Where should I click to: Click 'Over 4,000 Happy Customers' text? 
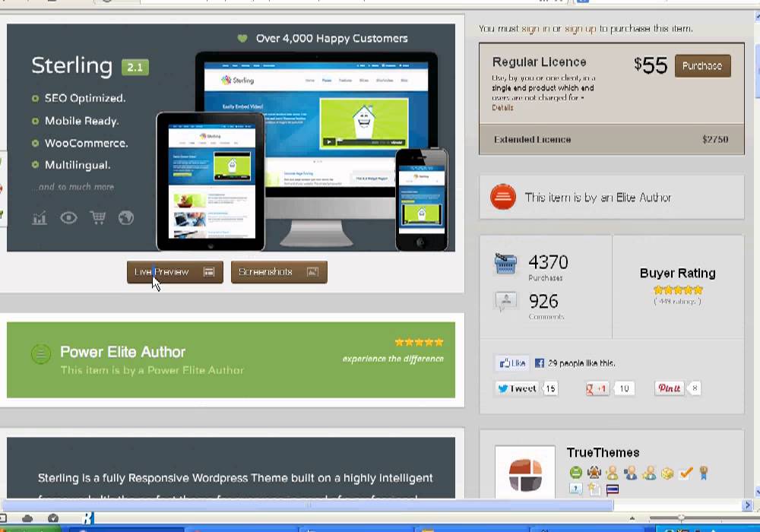coord(332,38)
